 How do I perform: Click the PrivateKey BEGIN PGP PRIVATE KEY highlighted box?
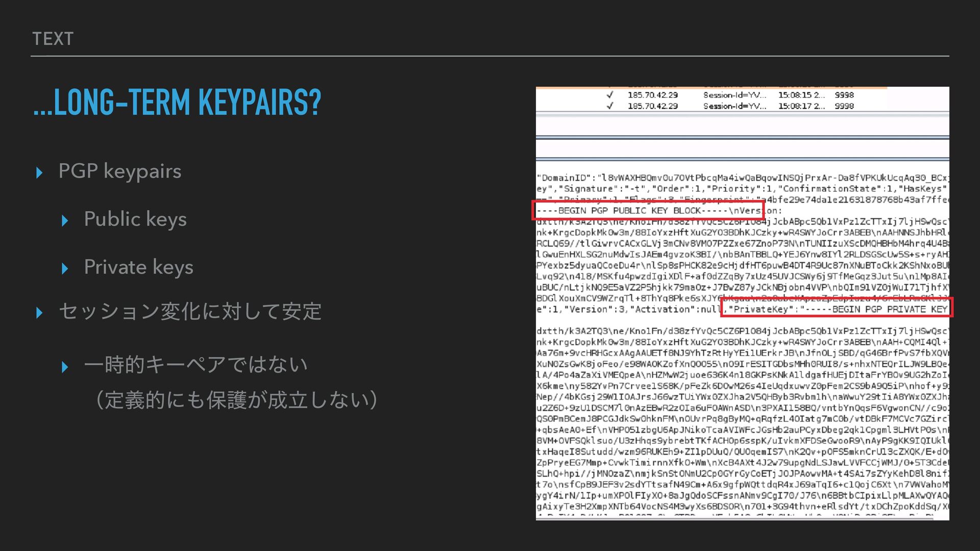point(837,309)
